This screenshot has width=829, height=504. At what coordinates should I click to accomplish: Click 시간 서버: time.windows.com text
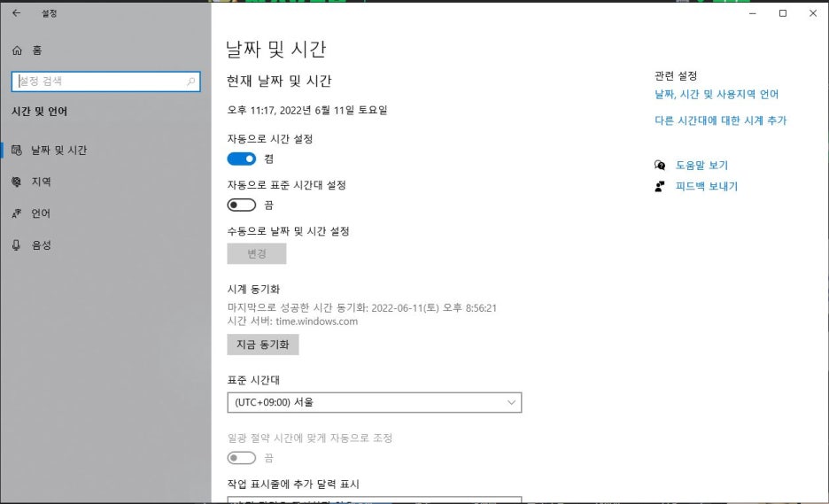point(292,321)
